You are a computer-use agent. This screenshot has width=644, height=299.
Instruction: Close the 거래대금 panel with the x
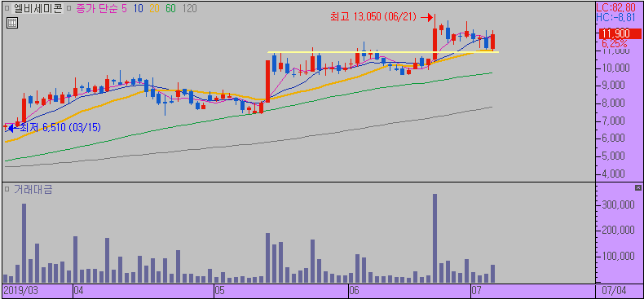click(637, 187)
